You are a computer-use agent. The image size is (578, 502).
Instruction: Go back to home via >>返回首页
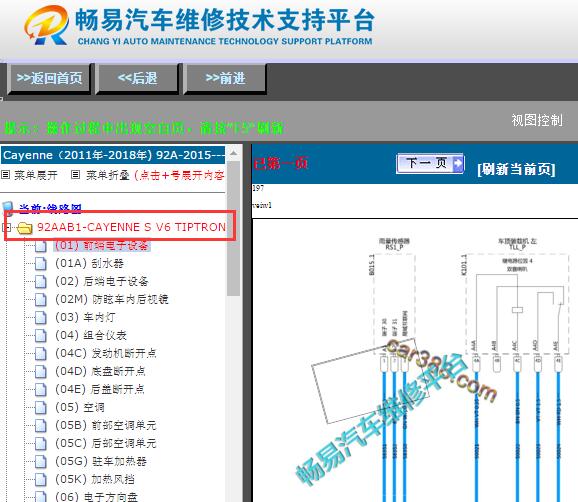click(49, 78)
